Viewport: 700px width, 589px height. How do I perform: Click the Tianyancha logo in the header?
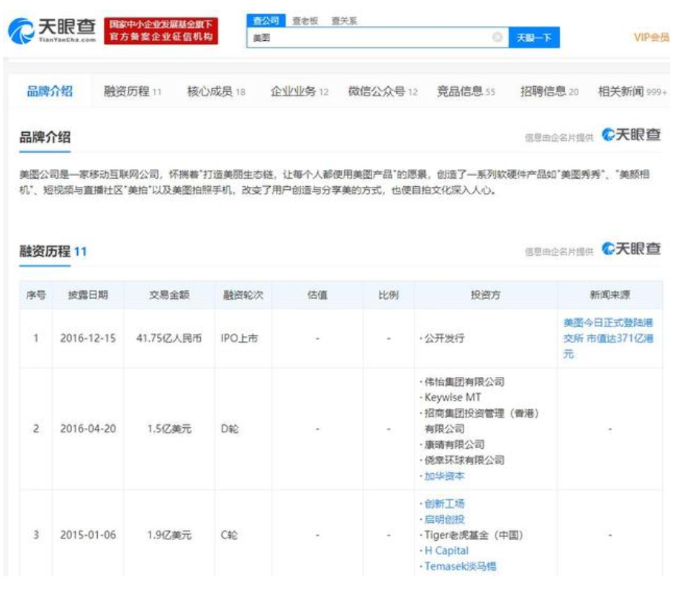pyautogui.click(x=52, y=30)
